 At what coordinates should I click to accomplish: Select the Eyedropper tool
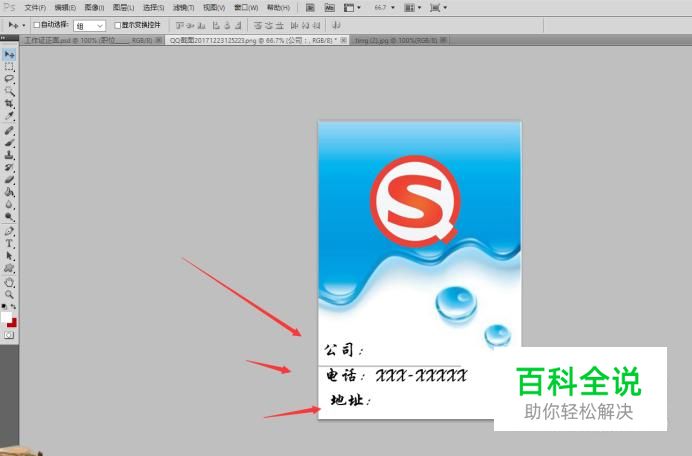click(9, 117)
